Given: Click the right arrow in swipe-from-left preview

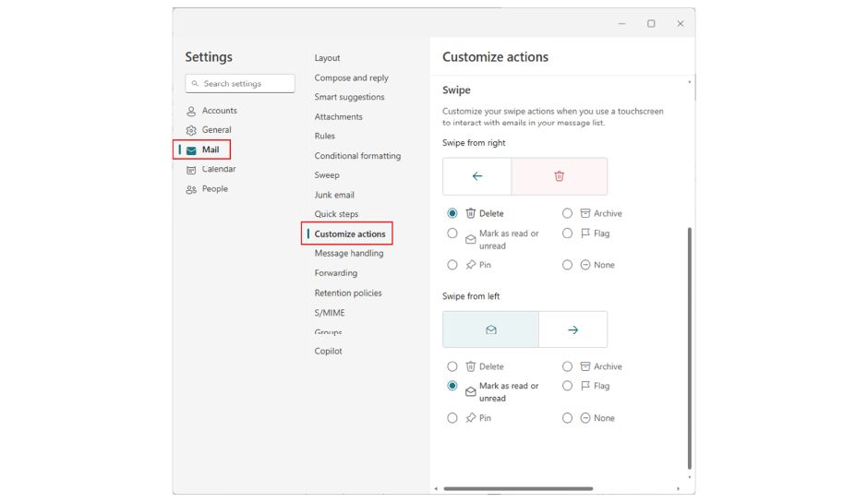Looking at the screenshot, I should coord(573,329).
